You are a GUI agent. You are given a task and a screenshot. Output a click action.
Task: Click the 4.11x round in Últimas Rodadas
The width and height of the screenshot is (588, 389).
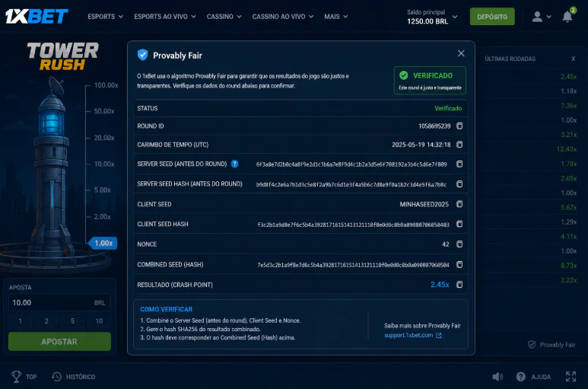click(568, 237)
